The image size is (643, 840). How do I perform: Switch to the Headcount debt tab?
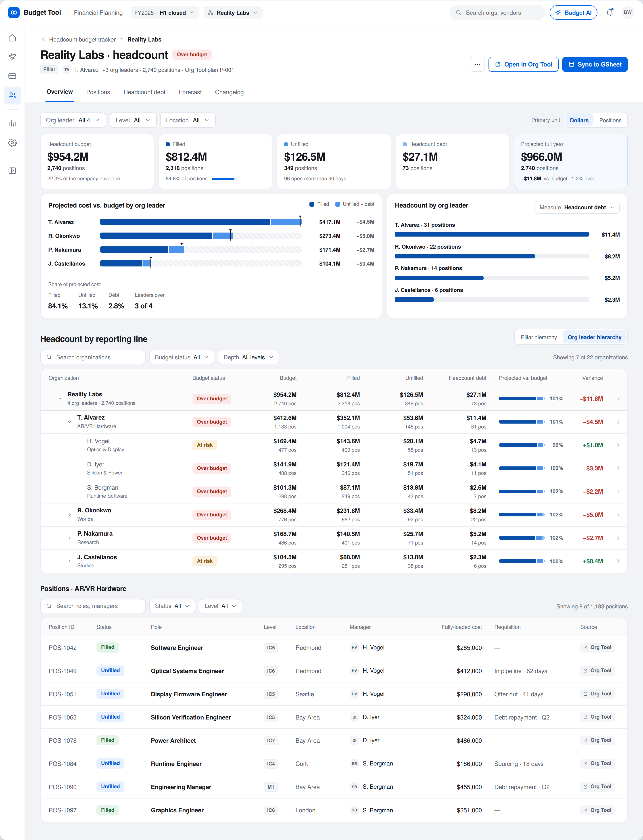click(x=144, y=92)
